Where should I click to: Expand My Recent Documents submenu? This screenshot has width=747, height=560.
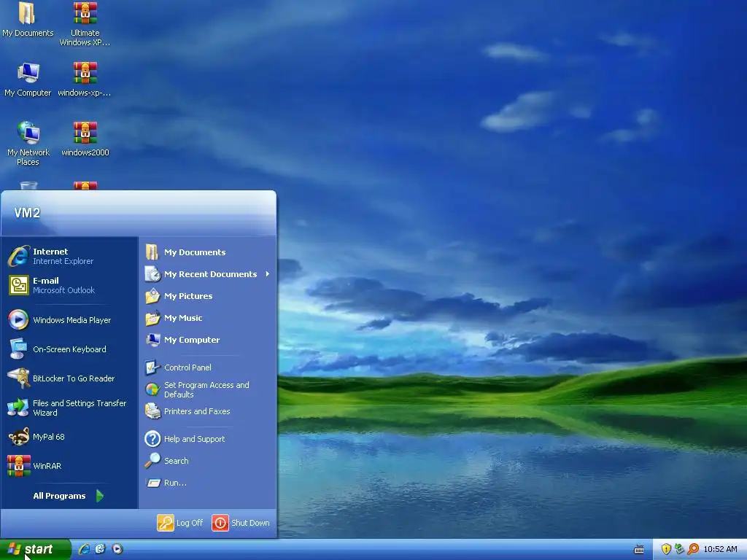point(208,274)
